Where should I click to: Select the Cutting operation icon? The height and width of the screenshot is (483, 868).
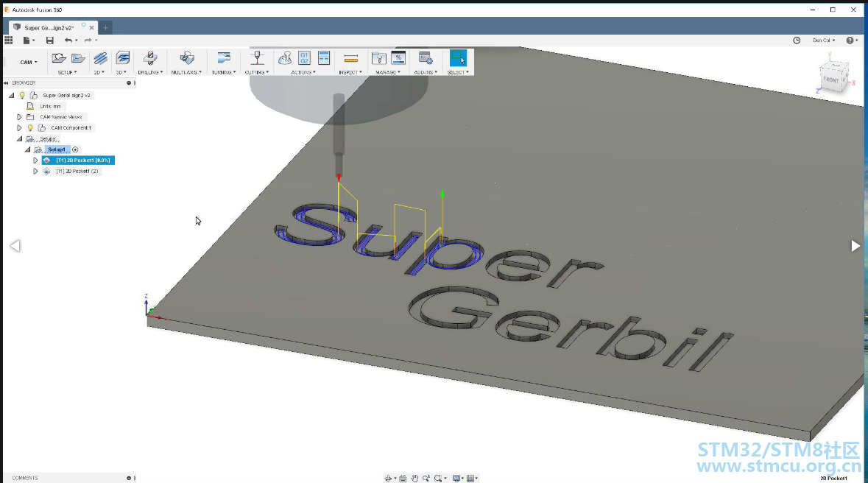pyautogui.click(x=258, y=57)
